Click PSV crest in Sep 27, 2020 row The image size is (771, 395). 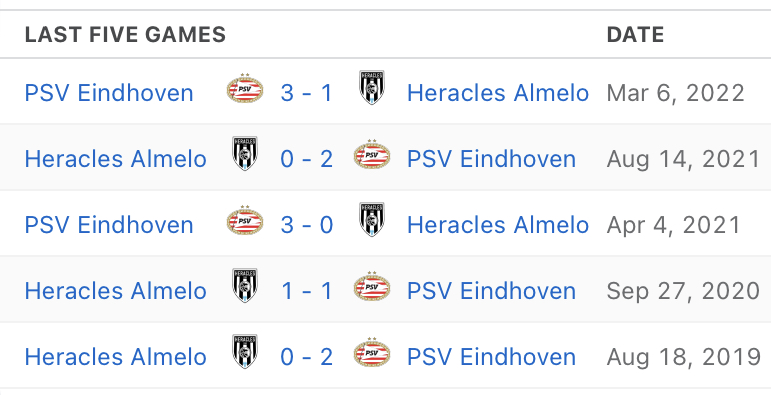(x=372, y=286)
